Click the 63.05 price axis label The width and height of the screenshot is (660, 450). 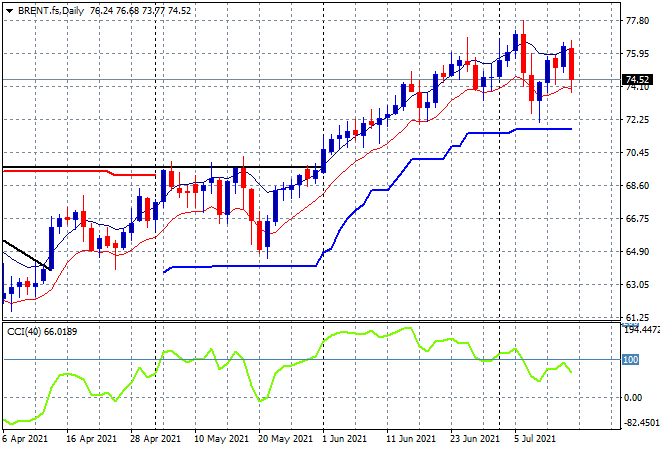pyautogui.click(x=637, y=285)
